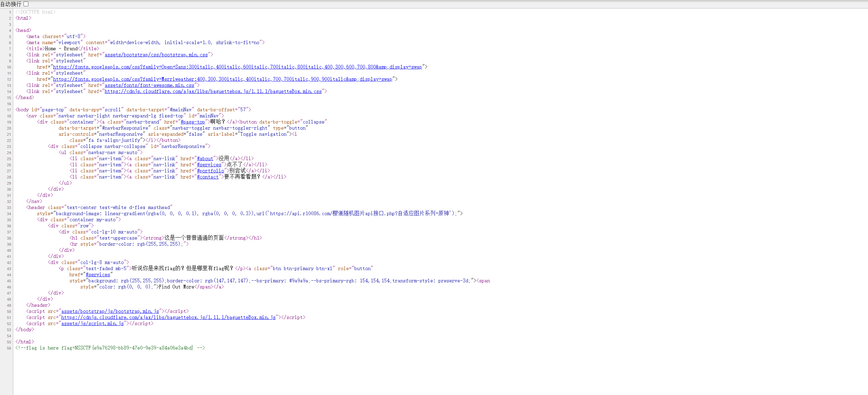Toggle the 自动换行 word wrap checkbox
Screen dimensions: 868x395
pyautogui.click(x=25, y=4)
